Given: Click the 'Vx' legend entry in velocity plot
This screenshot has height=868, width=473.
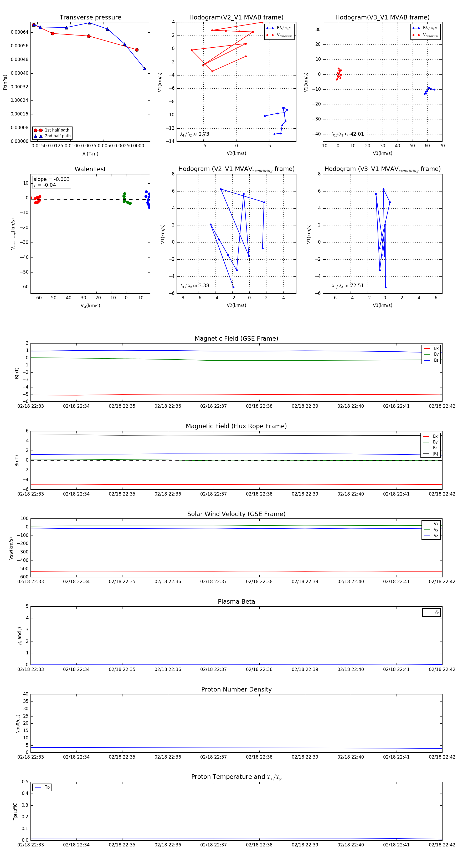Looking at the screenshot, I should point(431,524).
